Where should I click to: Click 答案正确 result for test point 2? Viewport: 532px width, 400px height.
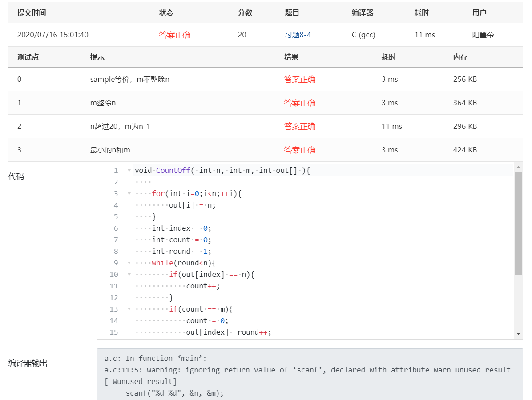pos(300,126)
